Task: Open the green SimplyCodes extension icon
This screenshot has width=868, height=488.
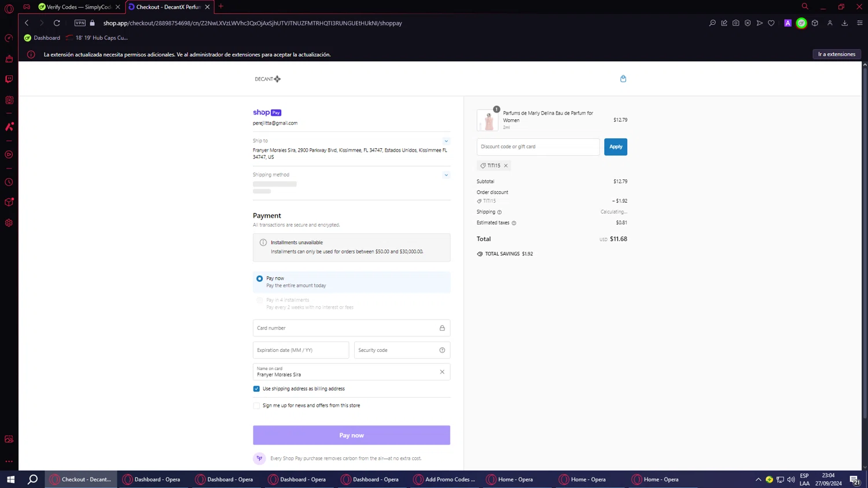Action: 801,23
